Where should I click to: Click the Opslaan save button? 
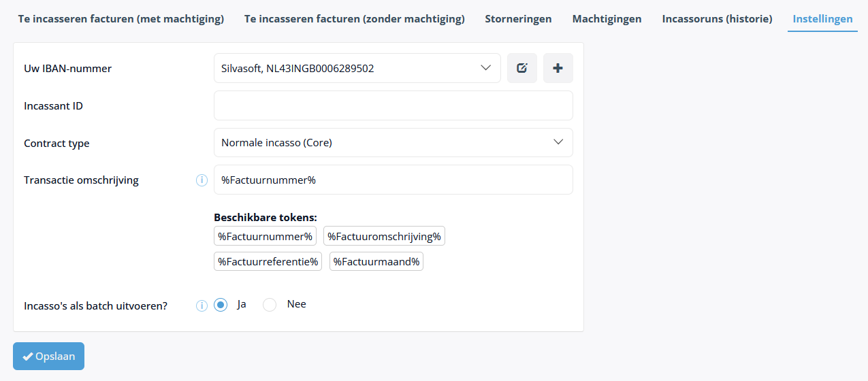point(48,356)
